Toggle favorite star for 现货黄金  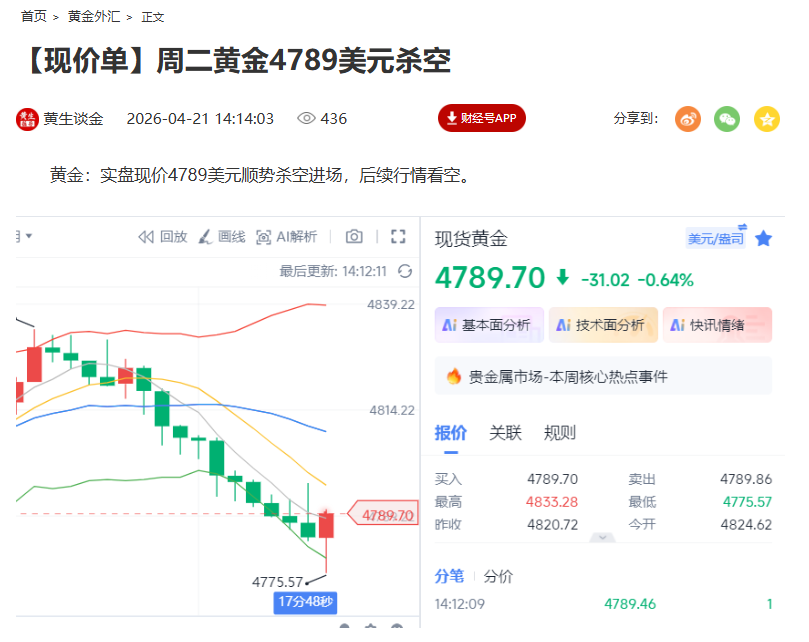[x=764, y=238]
